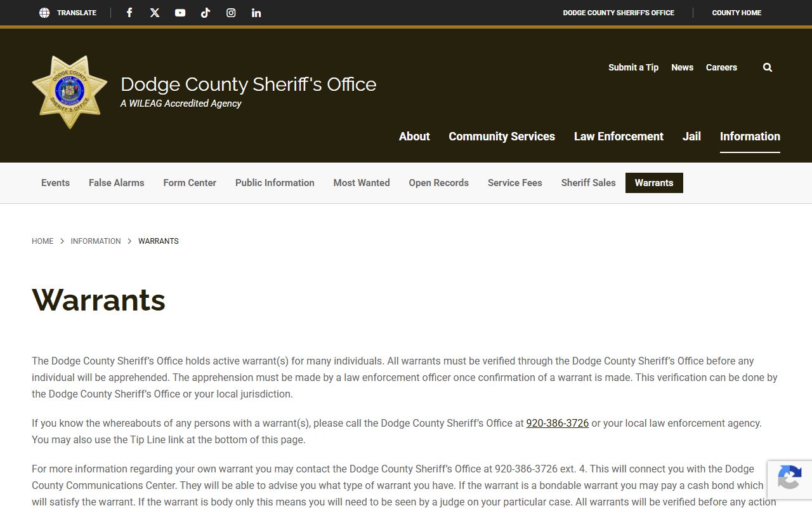Image resolution: width=812 pixels, height=508 pixels.
Task: Select the Public Information tab
Action: 275,183
